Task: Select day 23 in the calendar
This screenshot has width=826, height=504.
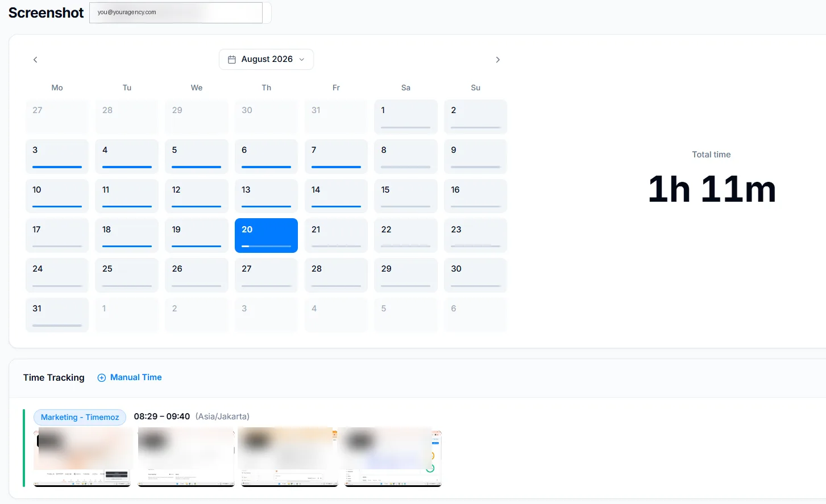Action: [475, 235]
